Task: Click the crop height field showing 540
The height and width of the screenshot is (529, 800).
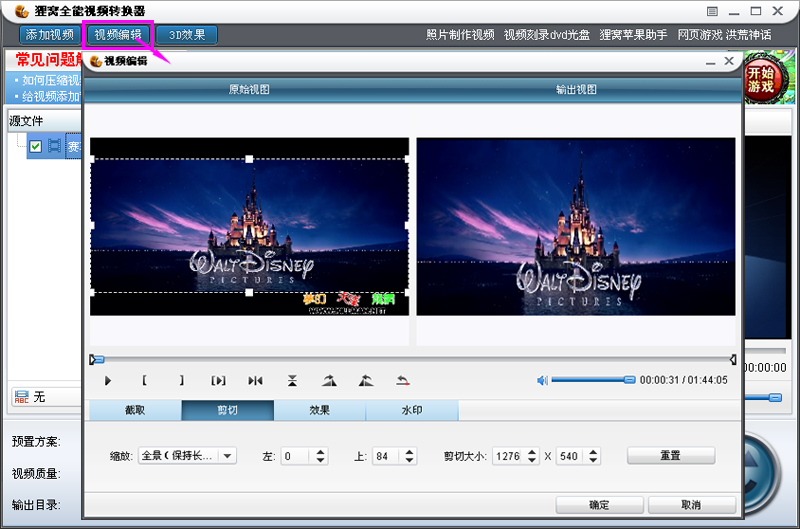Action: point(570,456)
